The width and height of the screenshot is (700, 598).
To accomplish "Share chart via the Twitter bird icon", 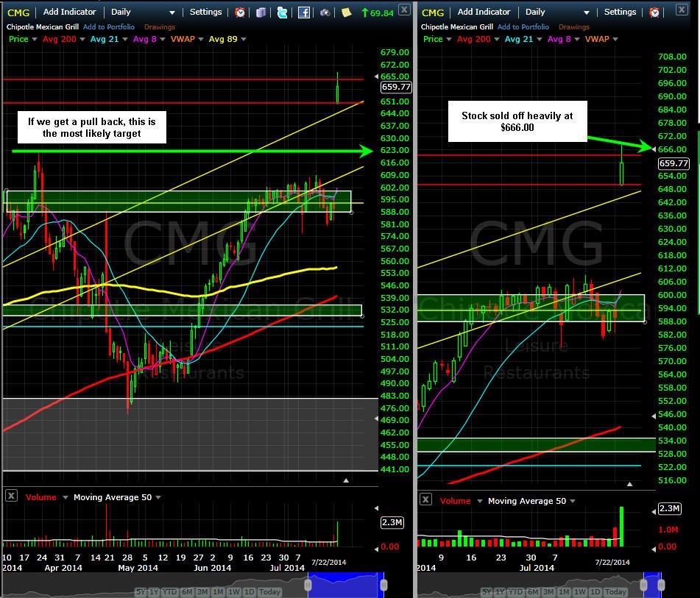I will pyautogui.click(x=282, y=13).
